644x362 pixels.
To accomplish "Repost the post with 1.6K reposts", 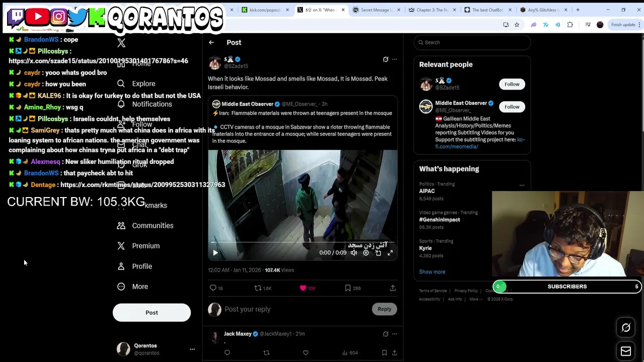I will pyautogui.click(x=263, y=288).
